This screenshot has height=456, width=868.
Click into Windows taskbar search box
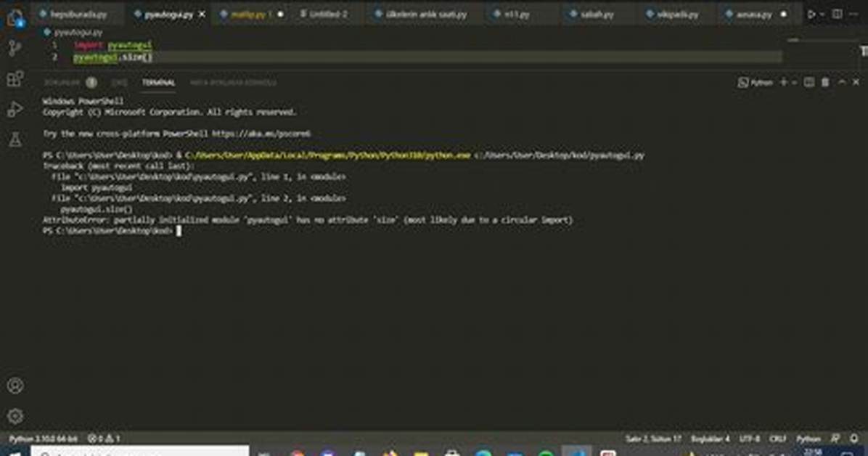coord(139,452)
